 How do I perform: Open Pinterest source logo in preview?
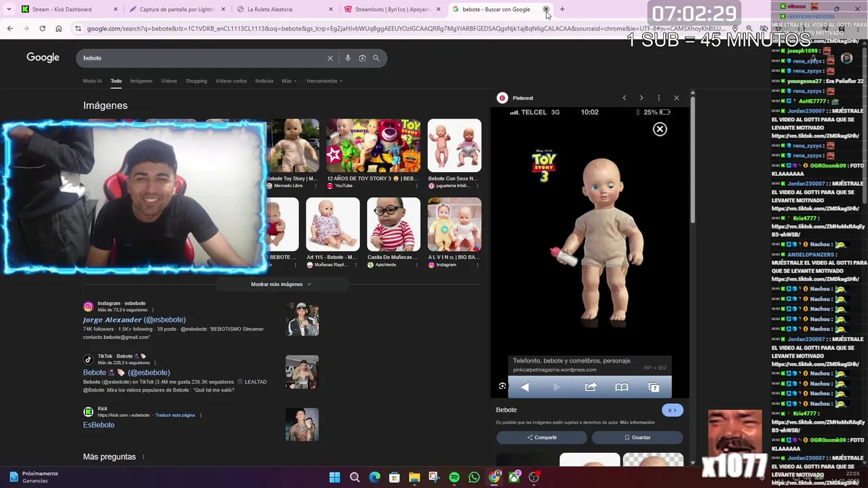pos(502,98)
